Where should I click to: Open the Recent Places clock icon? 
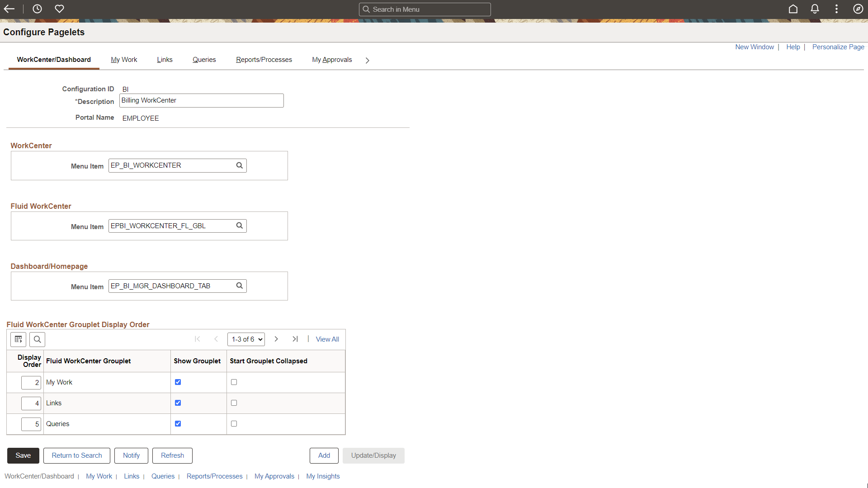[37, 9]
